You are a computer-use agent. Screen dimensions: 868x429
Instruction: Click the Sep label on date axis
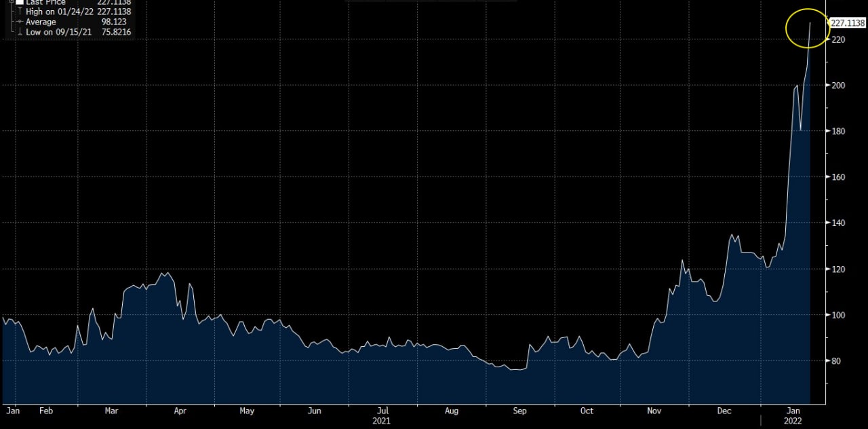(519, 411)
